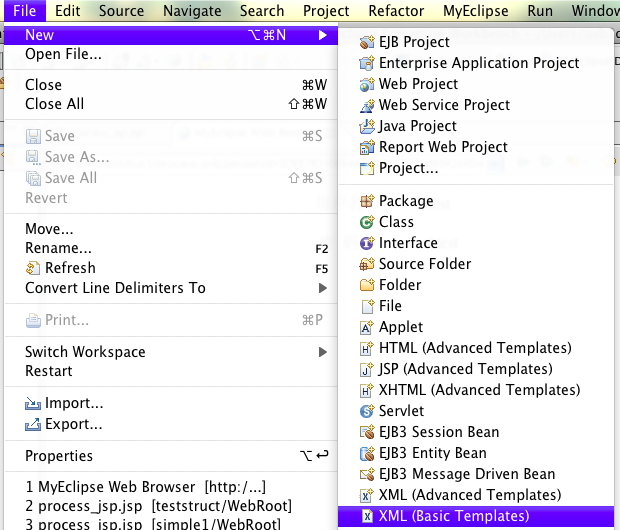Image resolution: width=620 pixels, height=530 pixels.
Task: Open the Navigate menu
Action: pos(192,11)
